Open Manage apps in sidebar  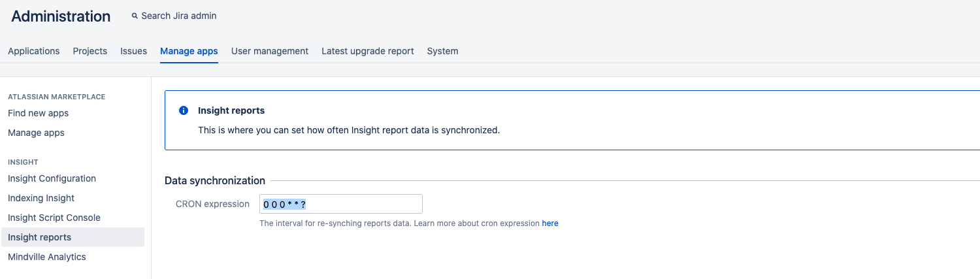pyautogui.click(x=36, y=133)
